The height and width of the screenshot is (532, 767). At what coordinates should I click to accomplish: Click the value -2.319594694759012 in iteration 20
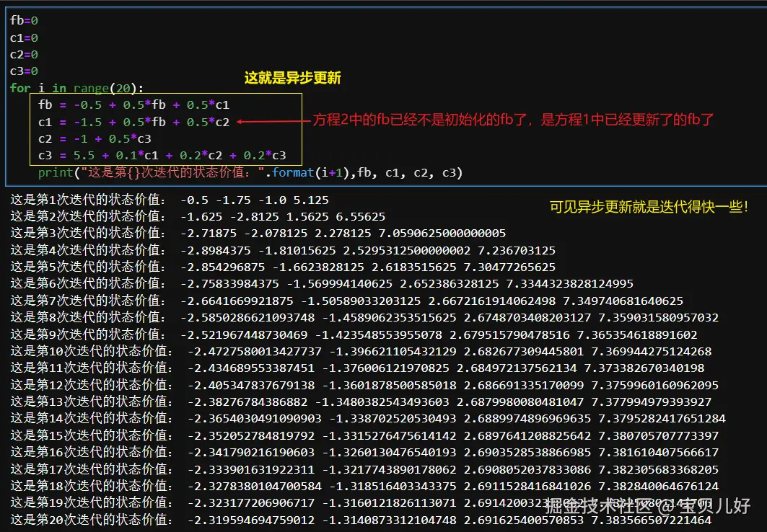[251, 520]
